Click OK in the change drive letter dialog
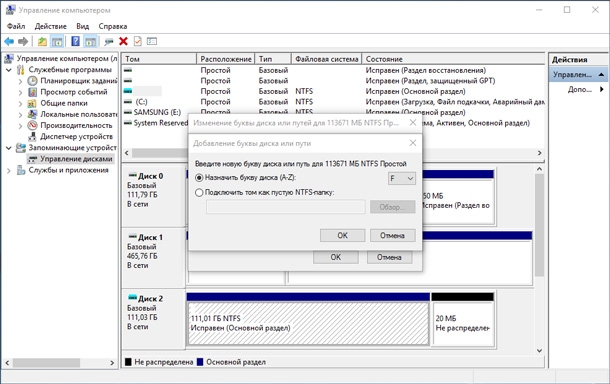This screenshot has width=610, height=384. (x=336, y=257)
